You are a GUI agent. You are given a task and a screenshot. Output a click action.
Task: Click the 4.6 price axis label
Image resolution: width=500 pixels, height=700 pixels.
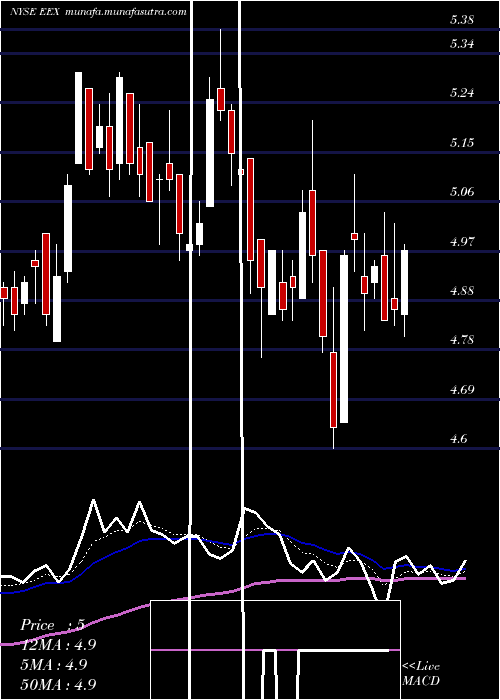tap(458, 439)
